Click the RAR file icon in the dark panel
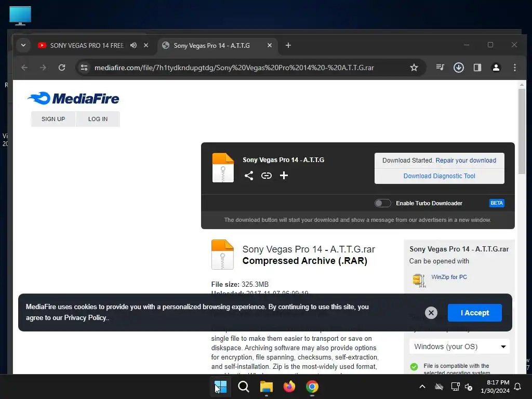Screen dimensions: 532x399 coord(223,168)
